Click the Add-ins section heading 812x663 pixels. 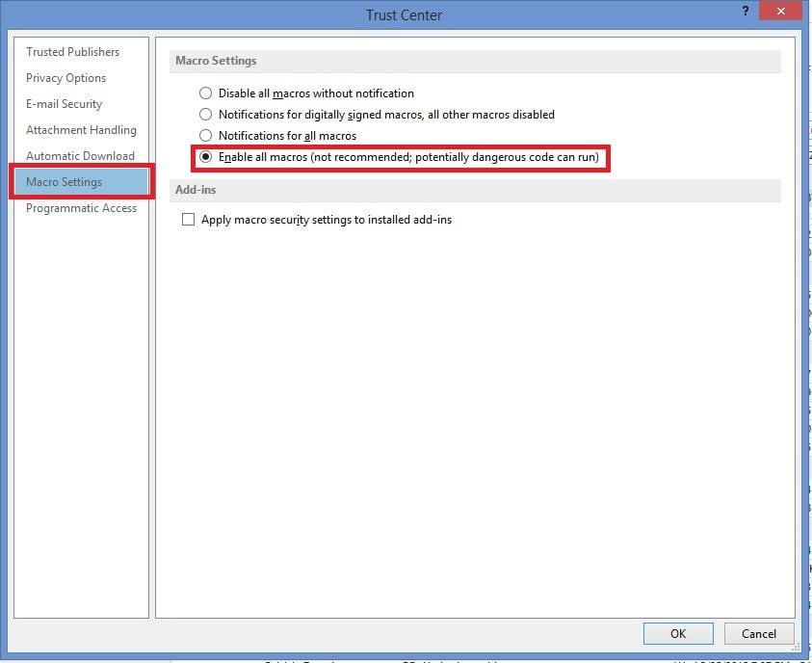pos(196,190)
